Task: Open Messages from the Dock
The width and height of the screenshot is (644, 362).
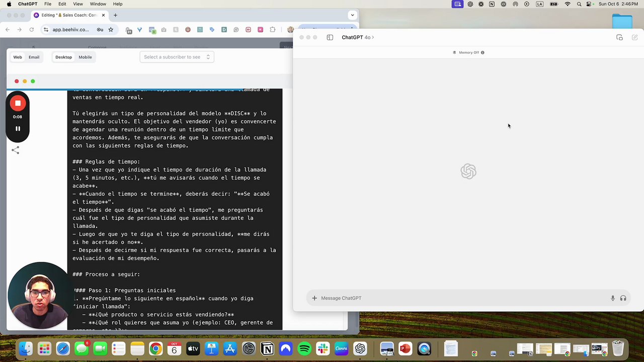Action: (82, 348)
